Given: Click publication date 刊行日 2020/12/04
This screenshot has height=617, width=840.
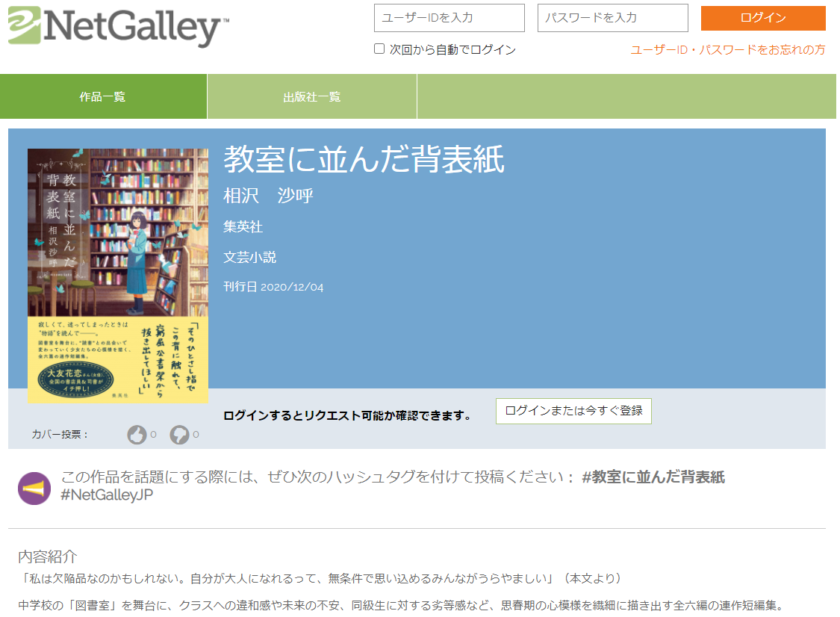Looking at the screenshot, I should coord(273,287).
